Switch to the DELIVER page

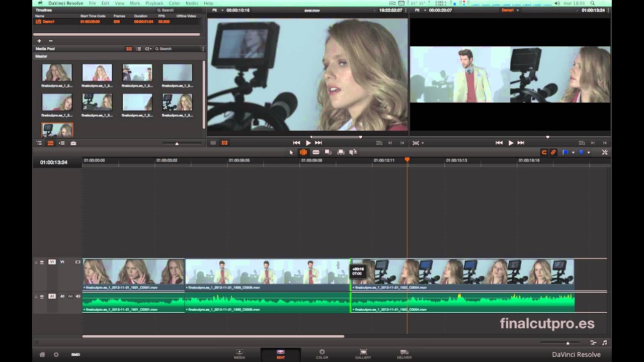(404, 354)
